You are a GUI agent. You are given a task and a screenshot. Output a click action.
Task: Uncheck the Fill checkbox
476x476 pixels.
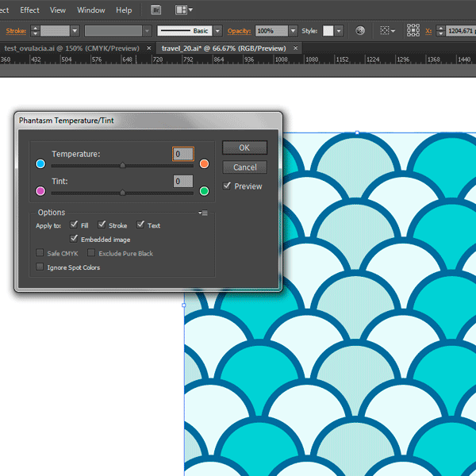coord(74,225)
